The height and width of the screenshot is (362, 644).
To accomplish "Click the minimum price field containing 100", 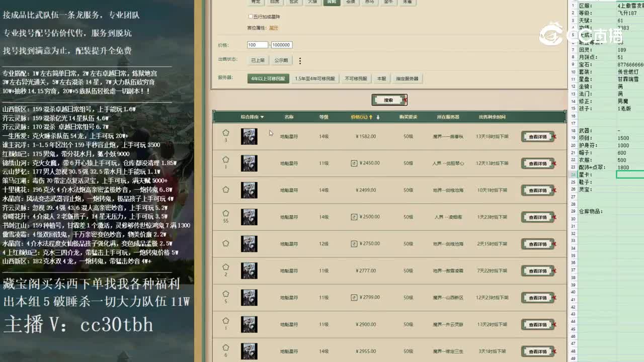I will click(257, 45).
